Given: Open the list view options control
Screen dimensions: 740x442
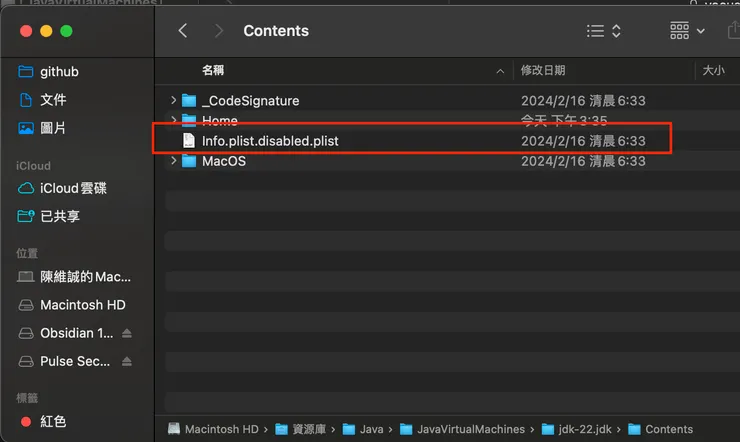Looking at the screenshot, I should 604,31.
